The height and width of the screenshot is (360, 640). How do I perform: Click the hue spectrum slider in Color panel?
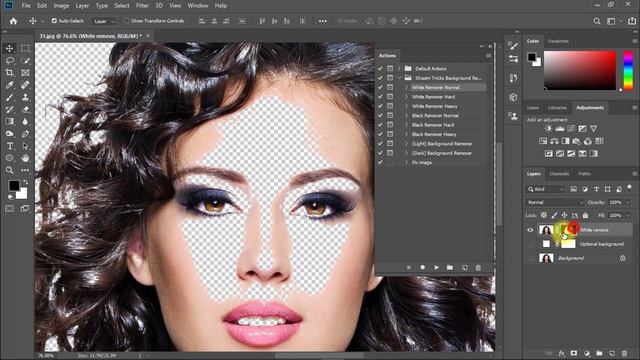628,70
